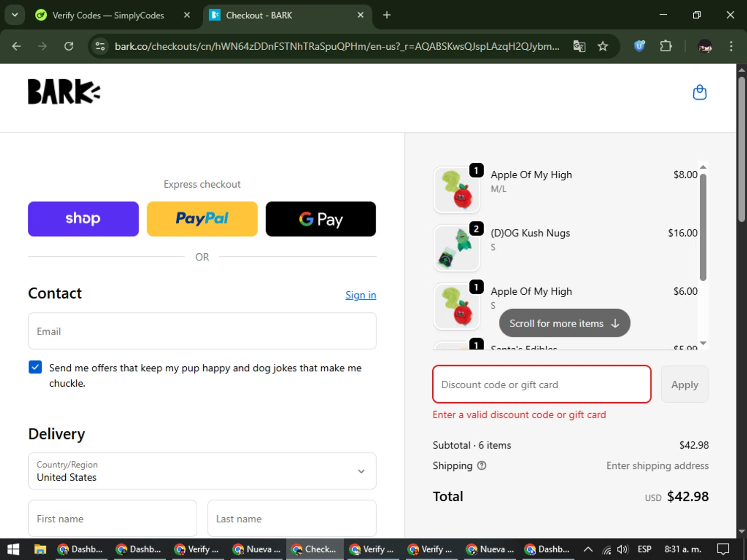
Task: Choose PayPal express checkout
Action: 202,219
